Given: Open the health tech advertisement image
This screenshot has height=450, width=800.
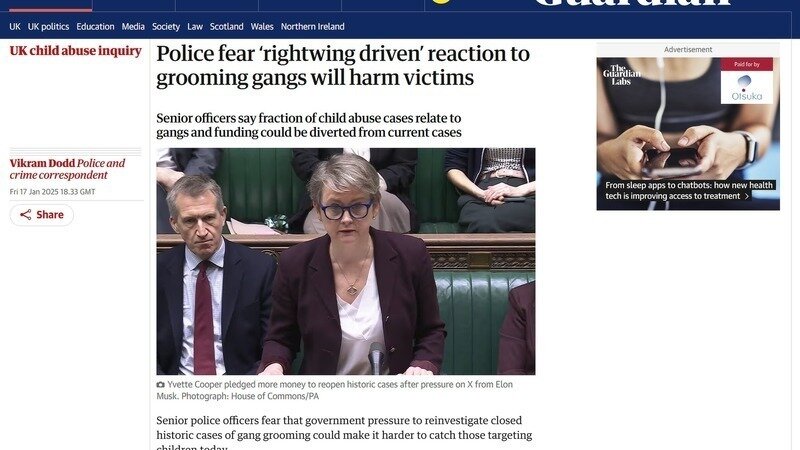Looking at the screenshot, I should (x=688, y=134).
